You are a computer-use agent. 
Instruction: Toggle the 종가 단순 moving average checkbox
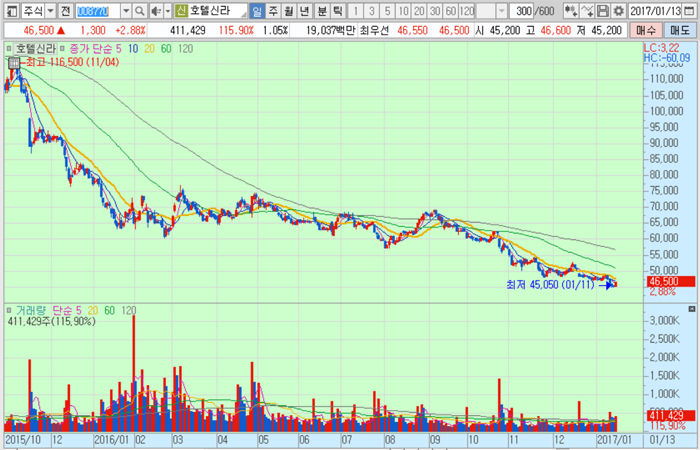(63, 47)
